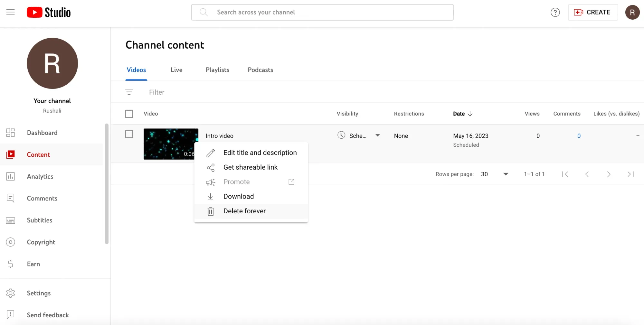Click the channel search field
Screen dimensions: 644x325
point(322,12)
